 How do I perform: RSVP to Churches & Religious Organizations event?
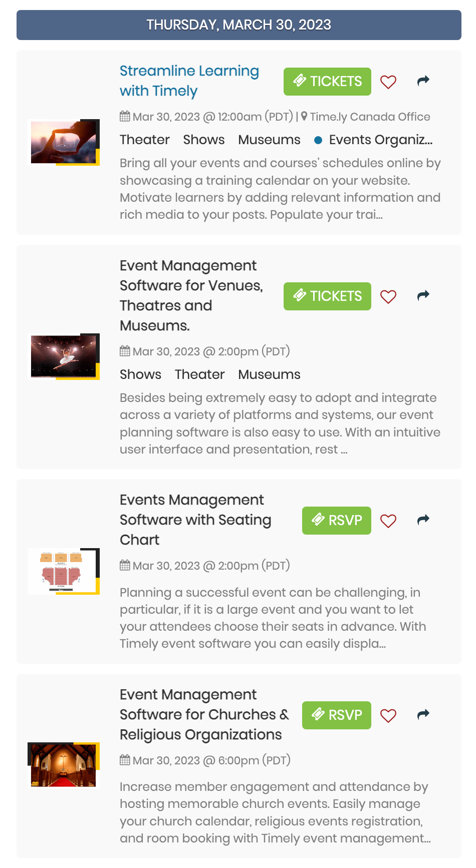point(337,715)
